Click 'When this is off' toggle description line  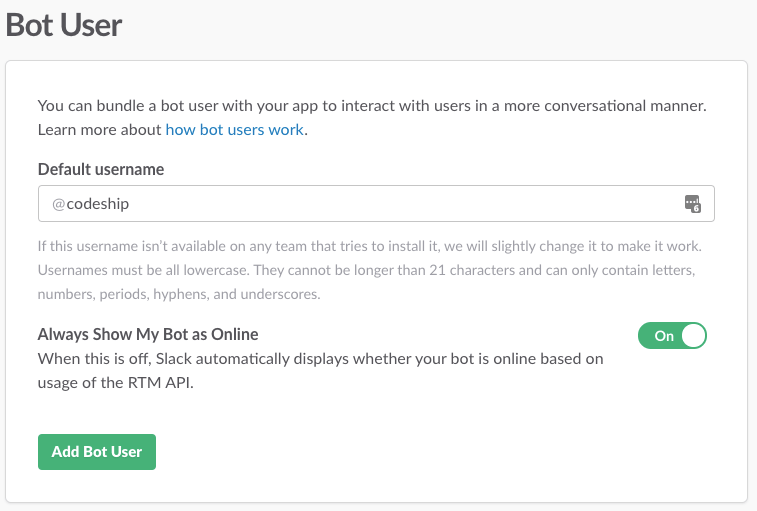[321, 359]
